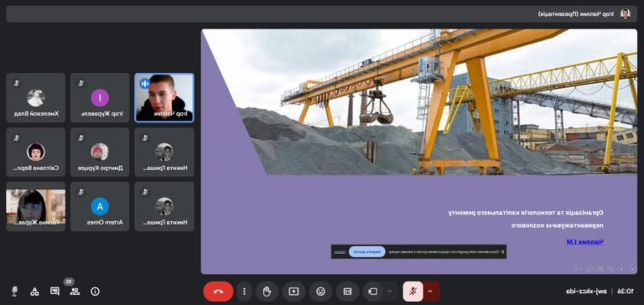Viewport: 644px width, 305px height.
Task: Click the Дмитро Курцев avatar photo
Action: click(x=100, y=152)
